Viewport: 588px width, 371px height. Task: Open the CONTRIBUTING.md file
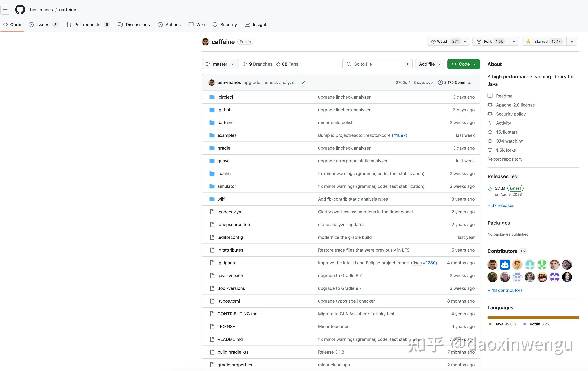[x=237, y=314]
